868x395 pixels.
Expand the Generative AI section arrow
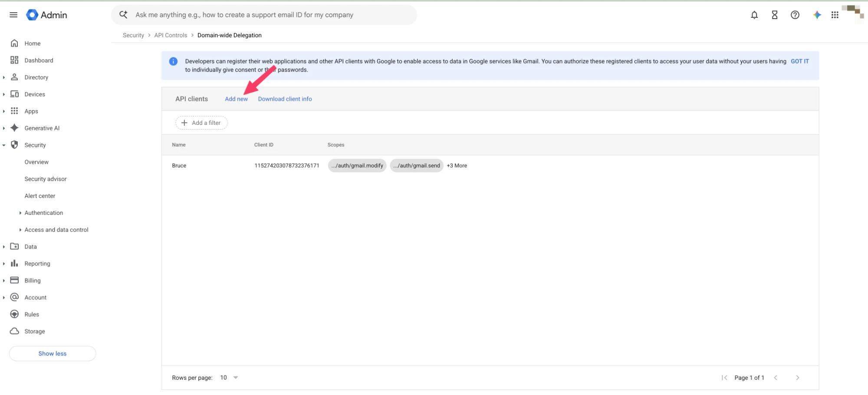pyautogui.click(x=4, y=128)
